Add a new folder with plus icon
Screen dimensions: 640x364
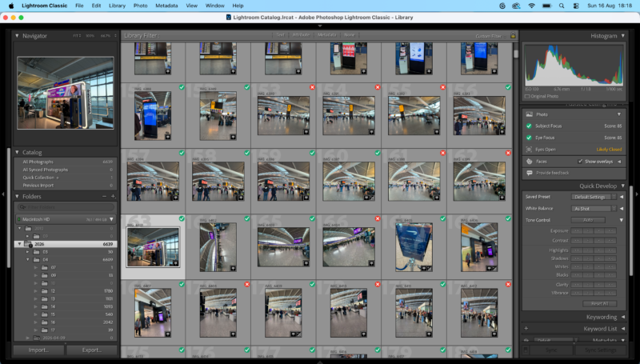click(x=113, y=196)
